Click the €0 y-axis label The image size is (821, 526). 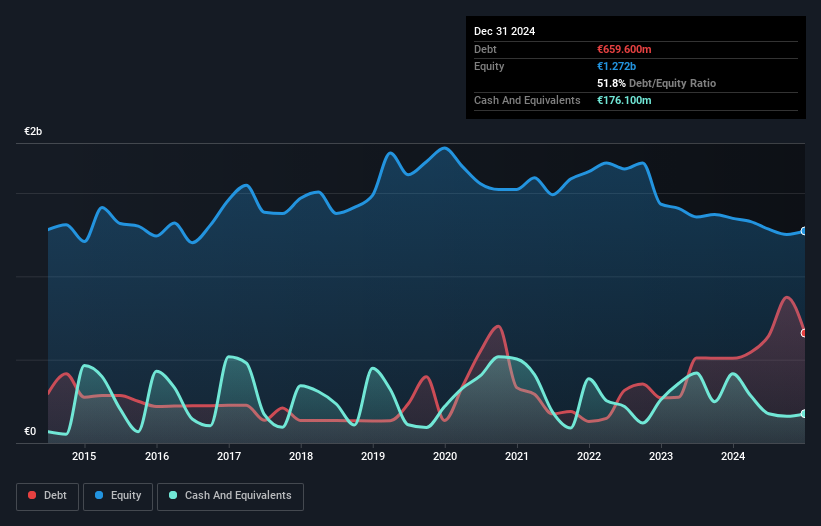[30, 431]
